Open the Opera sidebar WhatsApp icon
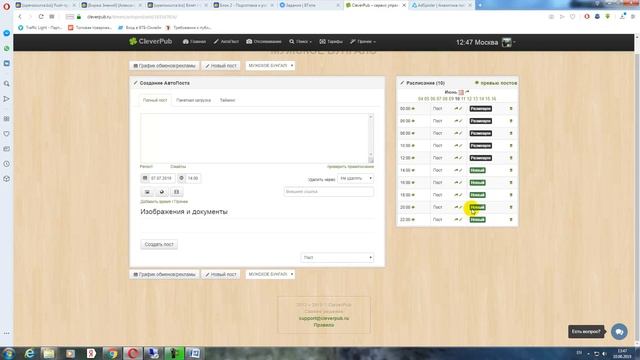The width and height of the screenshot is (640, 360). [7, 49]
